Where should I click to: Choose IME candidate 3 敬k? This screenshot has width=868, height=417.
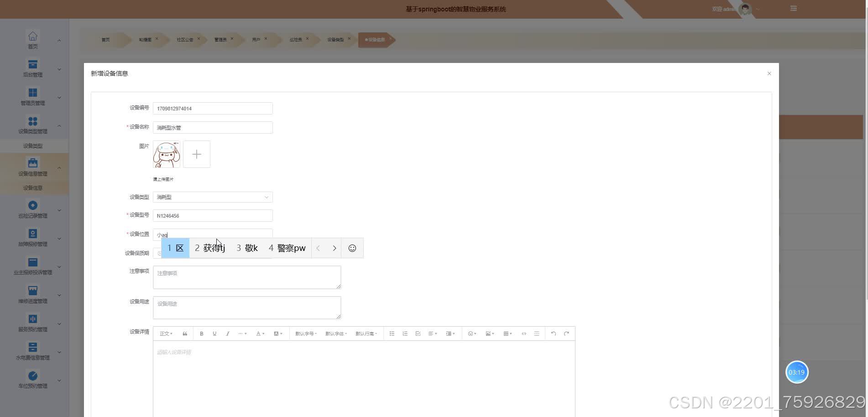point(247,248)
